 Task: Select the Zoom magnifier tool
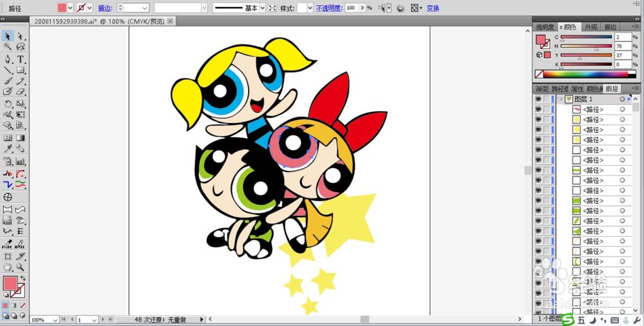point(20,267)
